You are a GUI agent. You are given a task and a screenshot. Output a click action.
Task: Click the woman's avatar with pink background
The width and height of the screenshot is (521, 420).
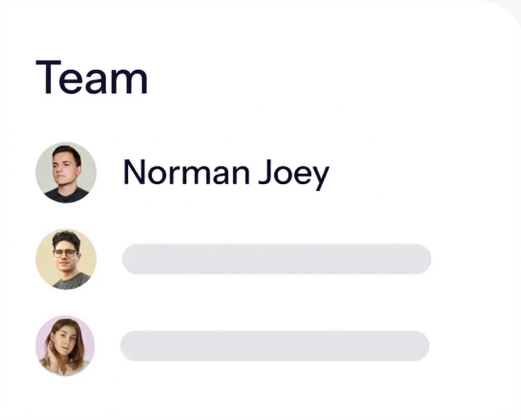65,346
